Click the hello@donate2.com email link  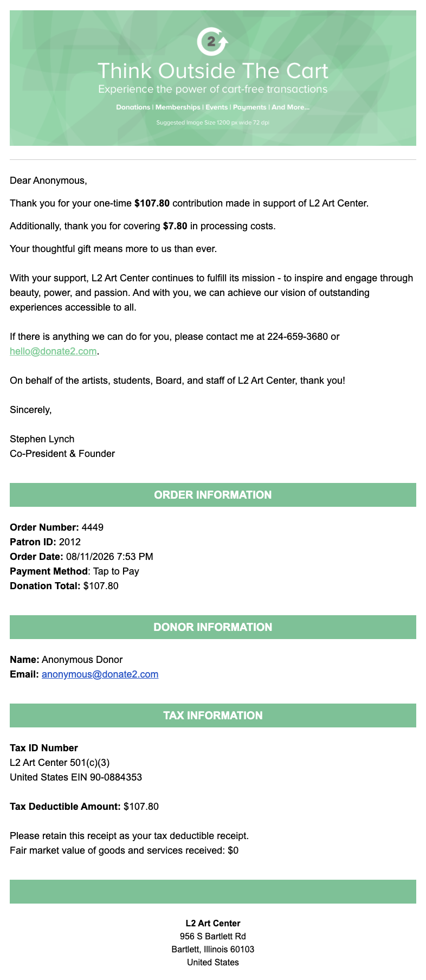point(53,351)
